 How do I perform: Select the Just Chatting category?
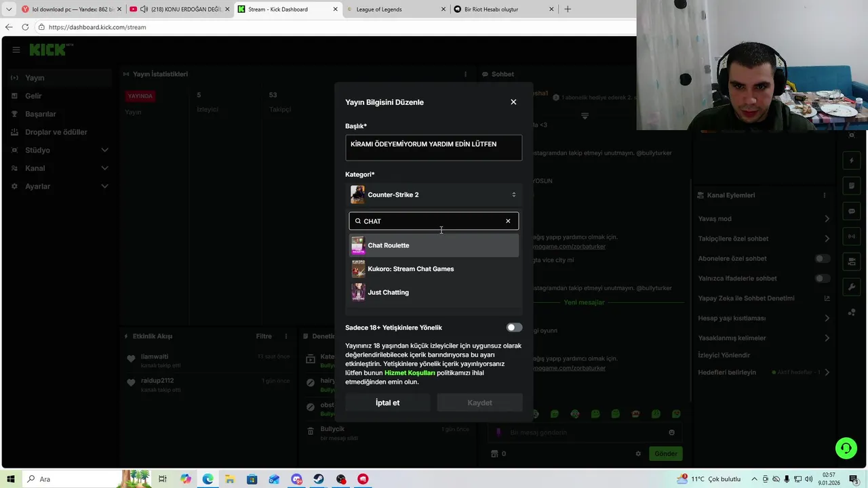coord(434,292)
